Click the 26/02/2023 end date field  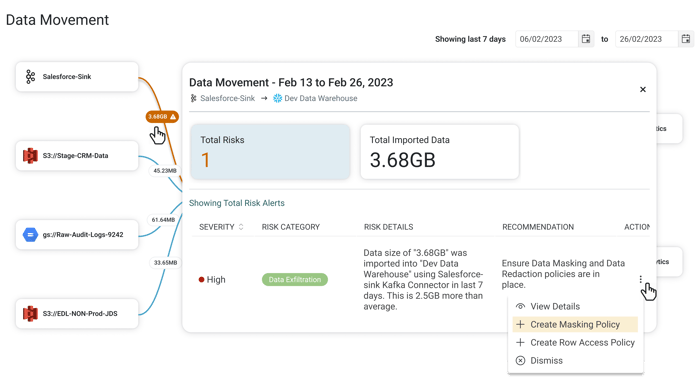click(646, 39)
